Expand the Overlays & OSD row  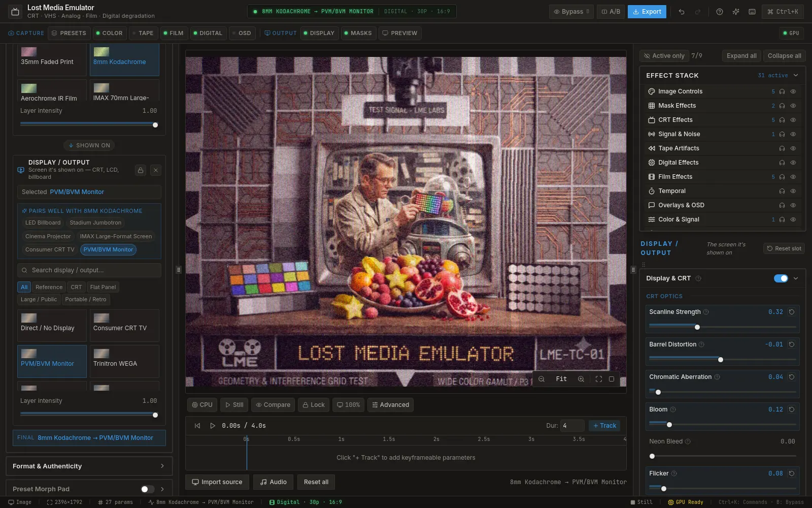722,205
